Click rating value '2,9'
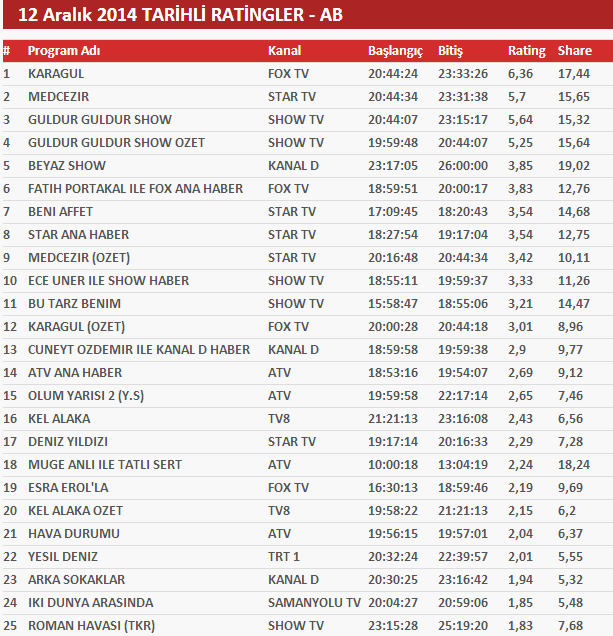Image resolution: width=613 pixels, height=636 pixels. [x=517, y=350]
